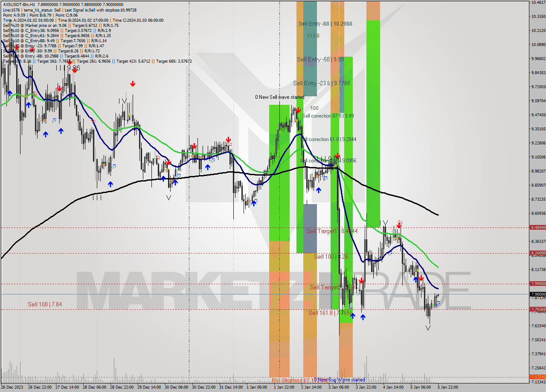Select the 'Entry -50: 9.99' info line
Screen dimensions: 546x392
click(x=52, y=51)
